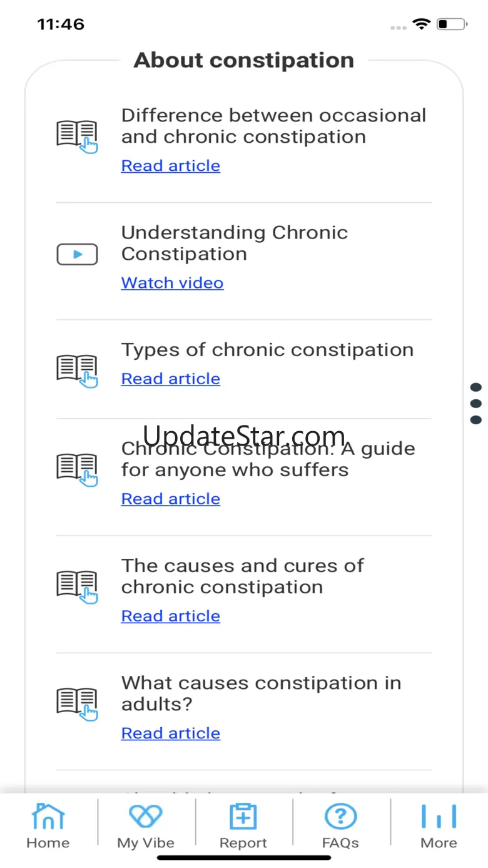Read article on types of chronic constipation
This screenshot has width=488, height=868.
click(x=171, y=379)
